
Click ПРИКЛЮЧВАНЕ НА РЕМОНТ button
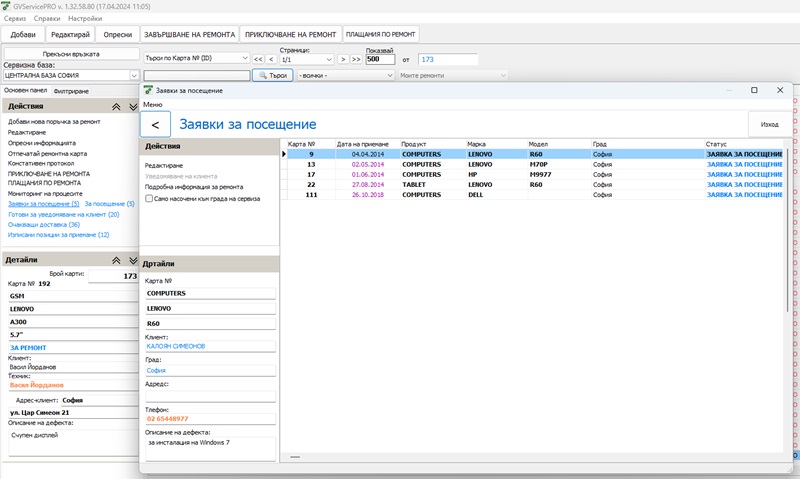click(290, 35)
